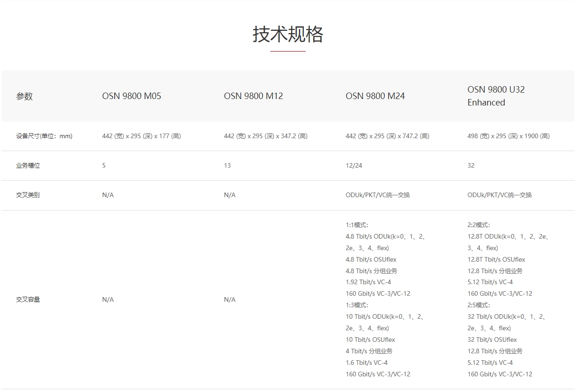Image resolution: width=576 pixels, height=392 pixels.
Task: Select the 业务槽位 value 5 for M05
Action: point(104,165)
